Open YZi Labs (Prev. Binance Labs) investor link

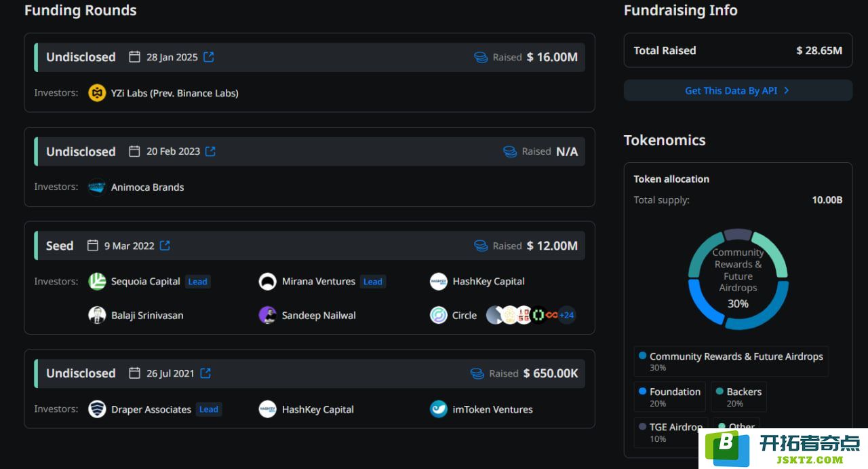pyautogui.click(x=175, y=93)
